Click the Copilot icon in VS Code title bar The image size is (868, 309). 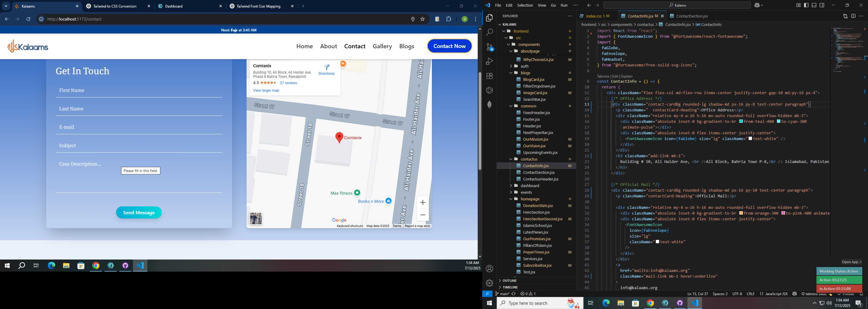[x=757, y=5]
